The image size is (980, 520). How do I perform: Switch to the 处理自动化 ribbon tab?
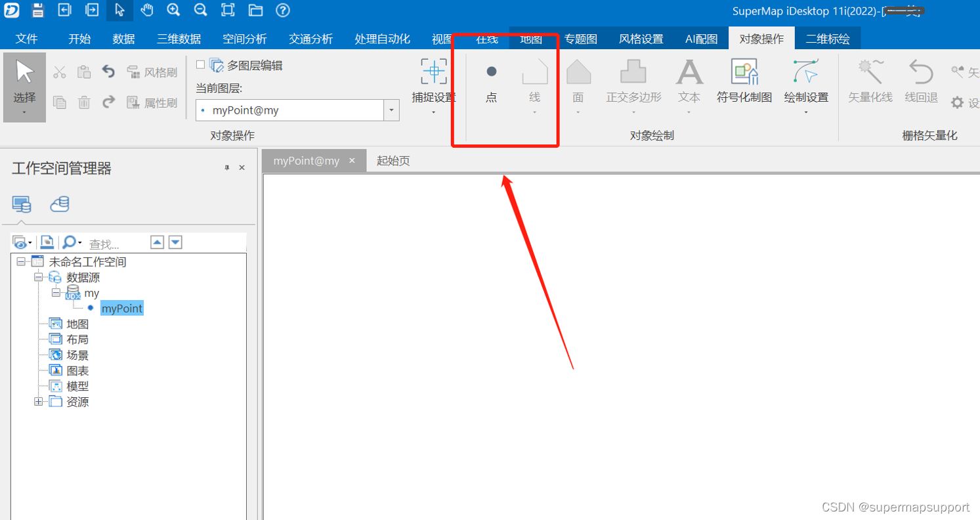[x=382, y=39]
